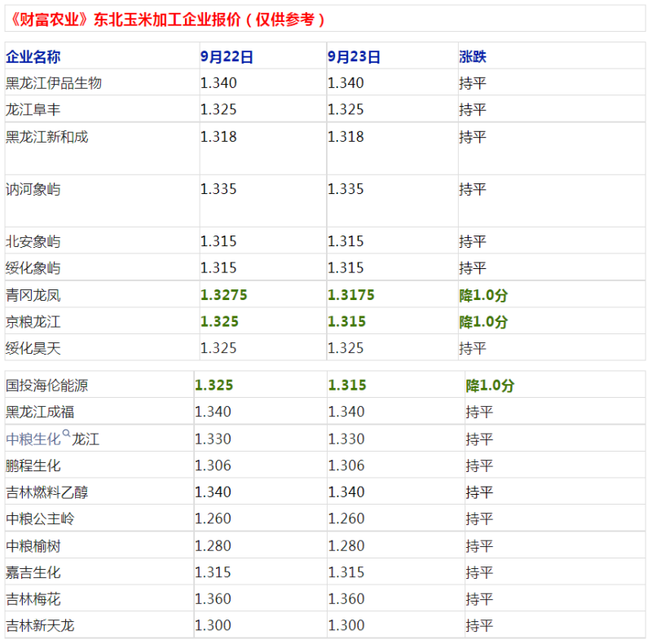Select the company name 龙江阜丰
This screenshot has width=652, height=644.
[33, 110]
